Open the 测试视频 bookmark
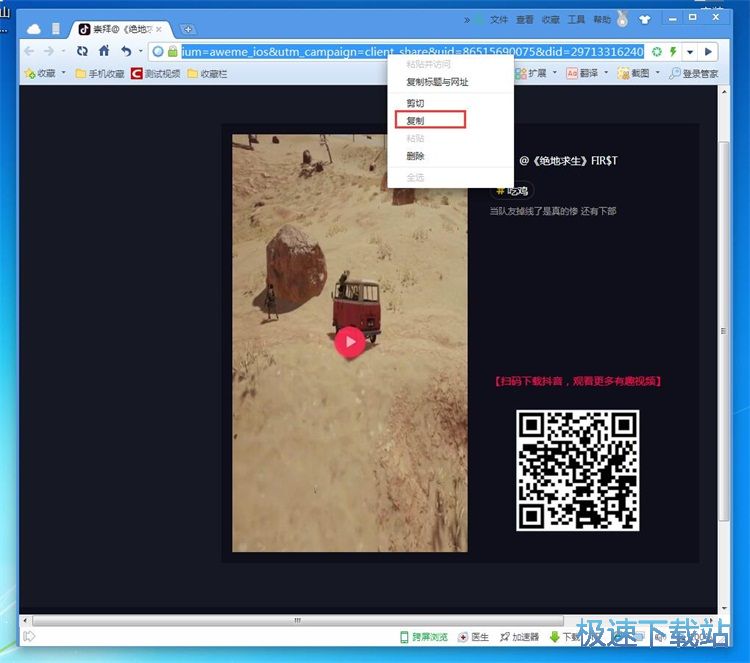Viewport: 750px width, 663px height. (x=155, y=73)
